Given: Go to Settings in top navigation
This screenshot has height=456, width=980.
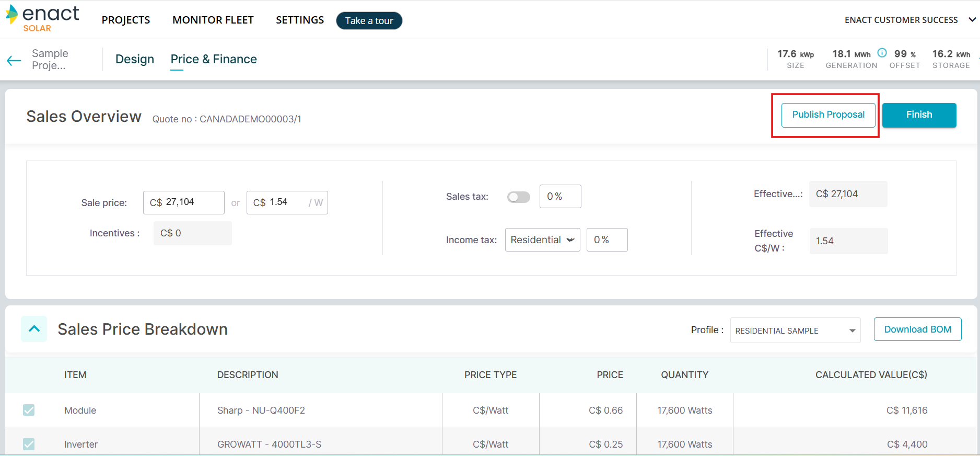Looking at the screenshot, I should click(x=300, y=20).
